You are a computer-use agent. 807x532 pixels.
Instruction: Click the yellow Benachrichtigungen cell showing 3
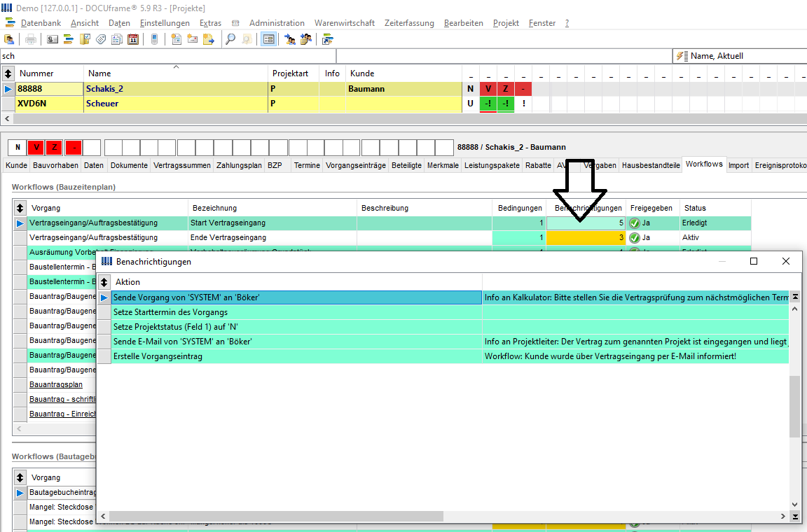[x=586, y=238]
